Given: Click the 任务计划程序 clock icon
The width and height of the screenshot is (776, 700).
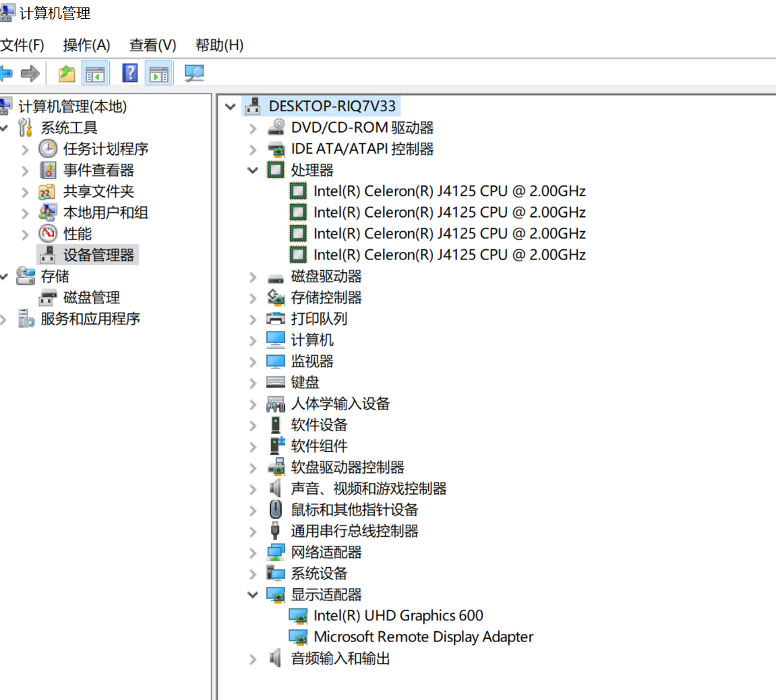Looking at the screenshot, I should pyautogui.click(x=48, y=149).
